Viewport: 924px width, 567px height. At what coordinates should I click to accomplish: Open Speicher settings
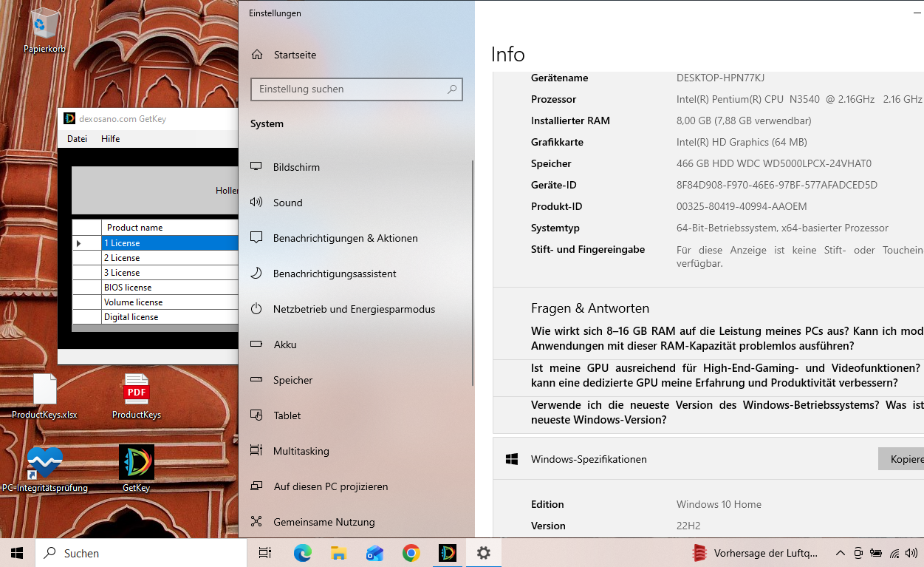pos(292,380)
